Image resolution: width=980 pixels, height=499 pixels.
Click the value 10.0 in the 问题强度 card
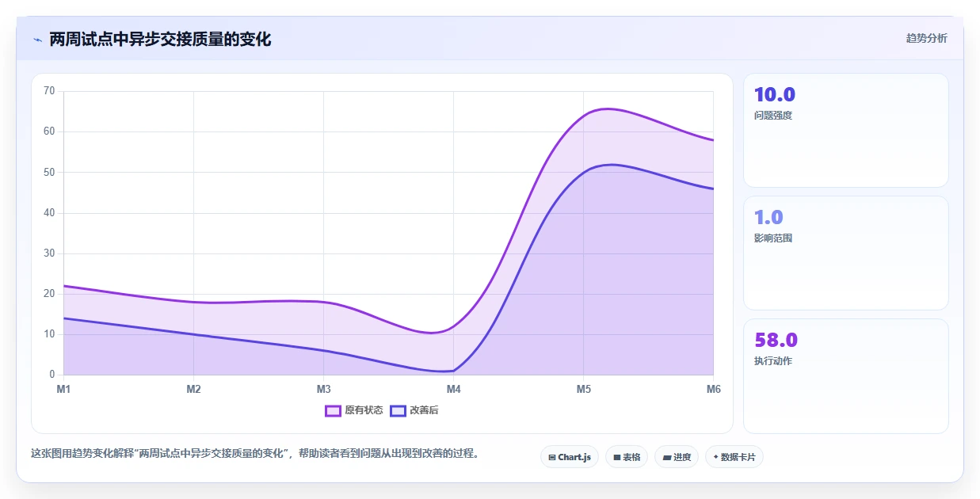click(775, 95)
